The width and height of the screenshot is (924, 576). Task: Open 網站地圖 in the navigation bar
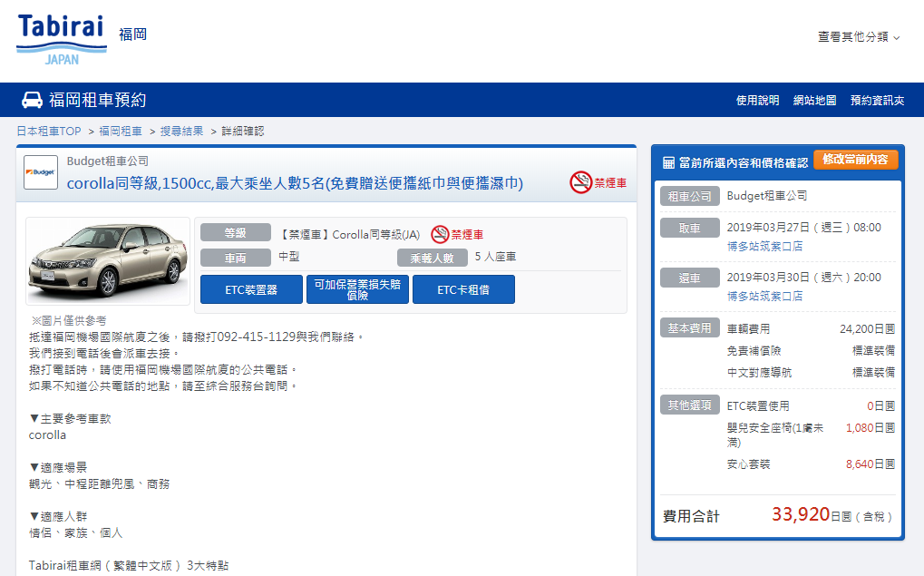814,100
